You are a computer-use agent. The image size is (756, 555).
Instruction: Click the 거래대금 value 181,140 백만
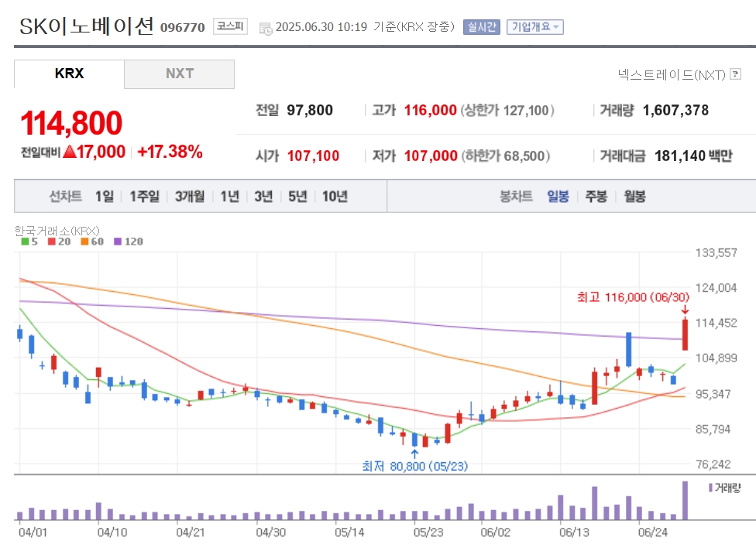693,156
